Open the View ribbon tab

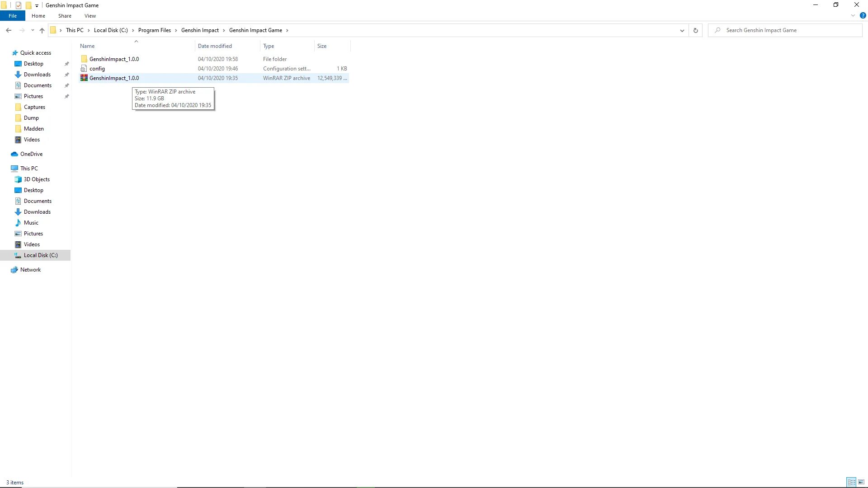pos(90,16)
